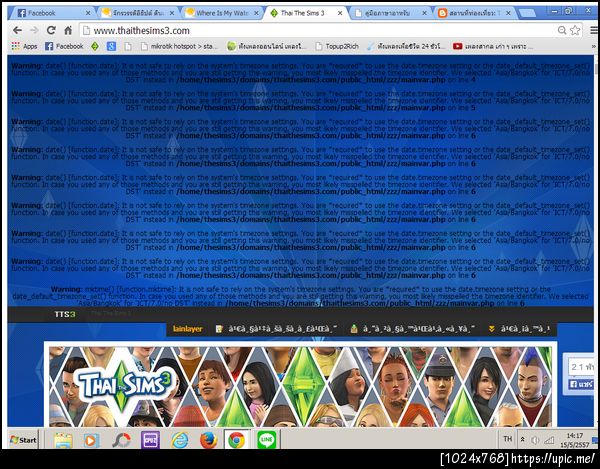Open the green bag icon menu item
The height and width of the screenshot is (469, 600).
[413, 329]
